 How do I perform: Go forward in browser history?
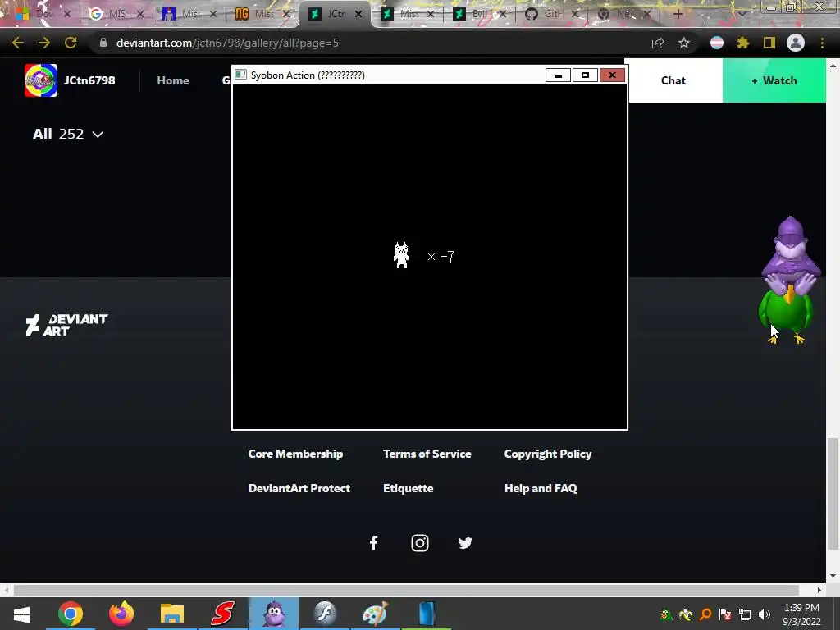[x=44, y=43]
